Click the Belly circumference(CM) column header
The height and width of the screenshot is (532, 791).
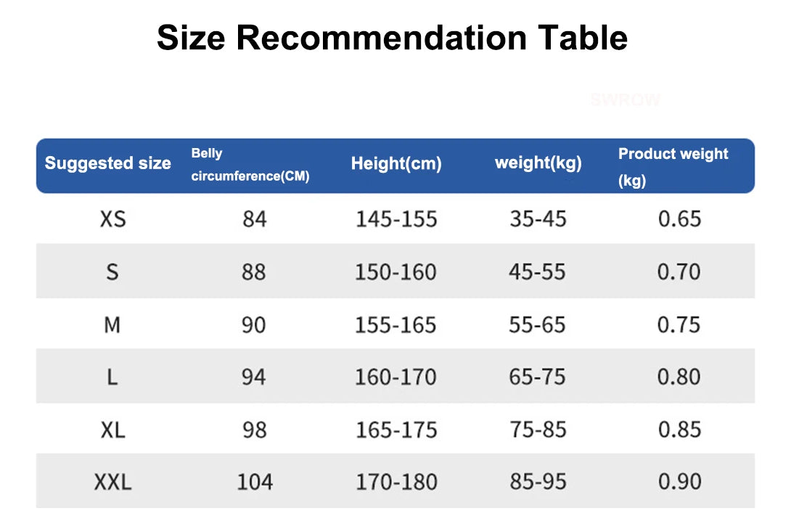pyautogui.click(x=250, y=165)
